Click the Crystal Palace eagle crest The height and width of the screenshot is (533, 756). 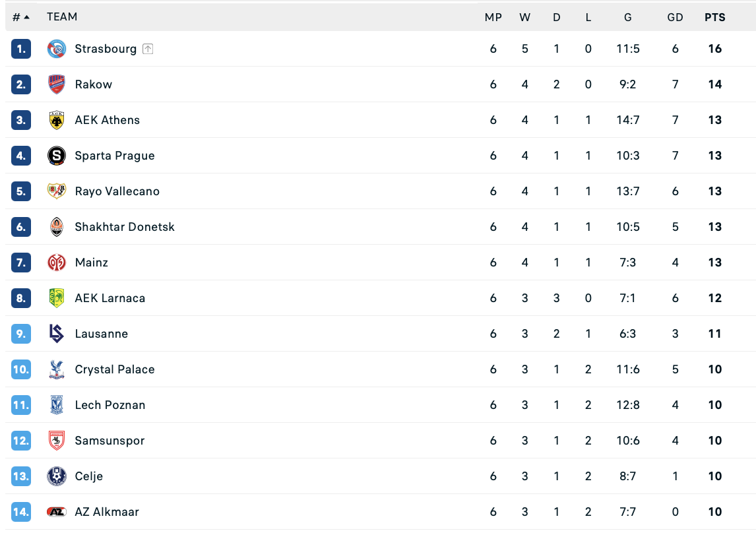coord(57,369)
